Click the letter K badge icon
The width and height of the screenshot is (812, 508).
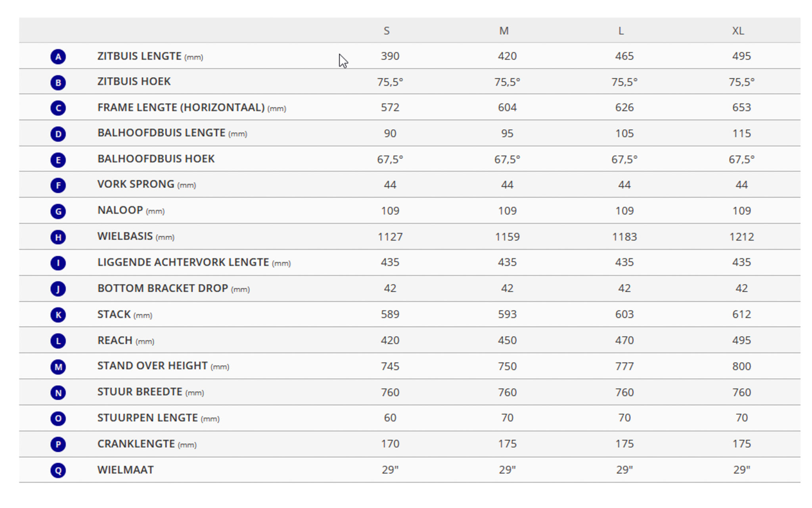tap(58, 315)
